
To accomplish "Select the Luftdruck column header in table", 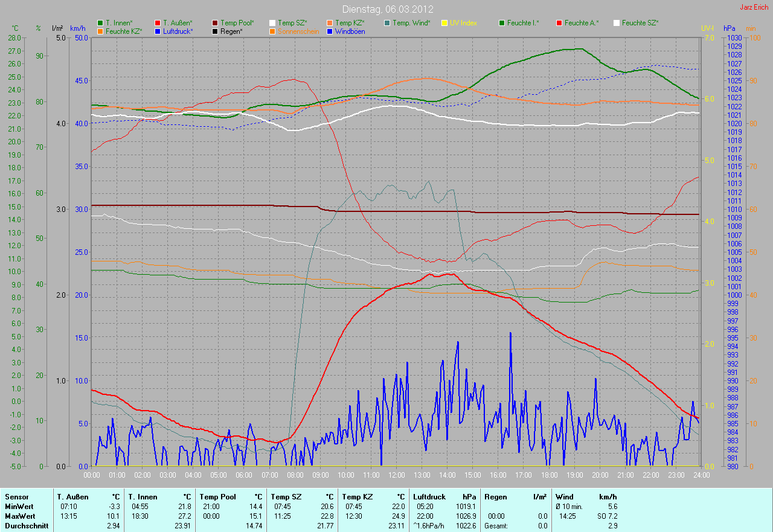I will tap(429, 497).
